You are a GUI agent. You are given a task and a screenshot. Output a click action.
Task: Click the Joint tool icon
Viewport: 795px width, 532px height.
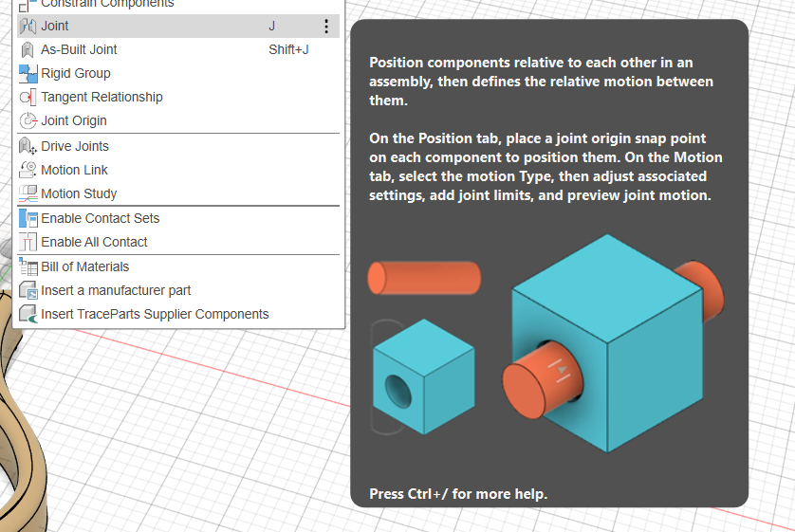(x=28, y=27)
